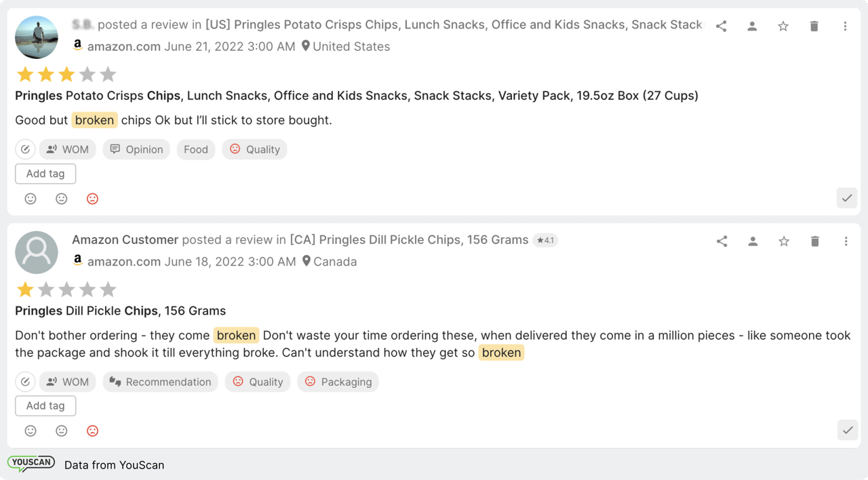Assign the first review to a user
The image size is (868, 480).
(752, 25)
